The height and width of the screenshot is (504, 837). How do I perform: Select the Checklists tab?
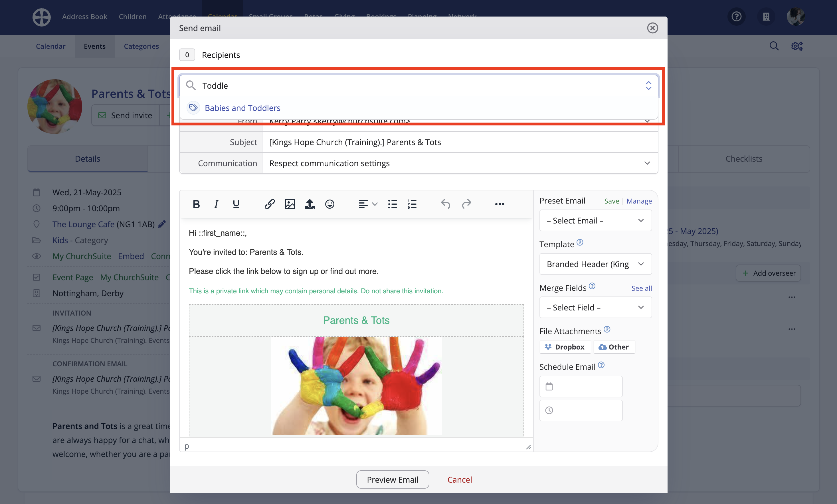744,159
